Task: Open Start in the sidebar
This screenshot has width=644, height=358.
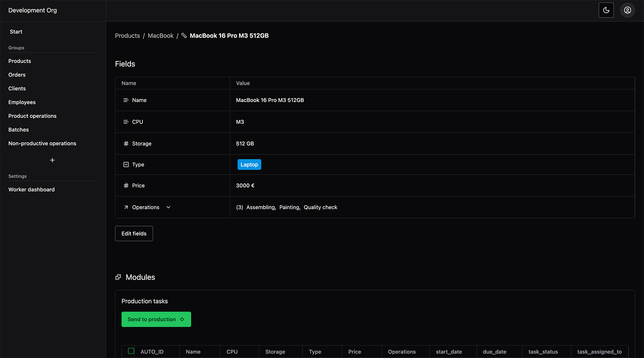Action: tap(16, 32)
